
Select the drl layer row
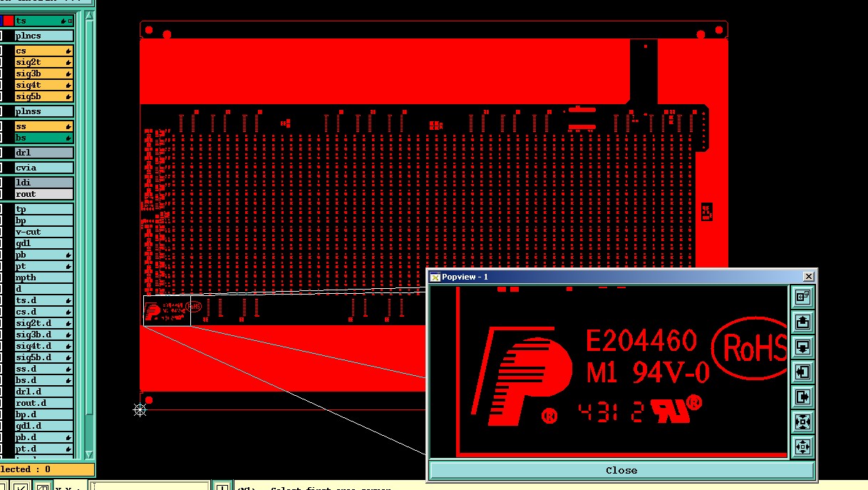(44, 153)
